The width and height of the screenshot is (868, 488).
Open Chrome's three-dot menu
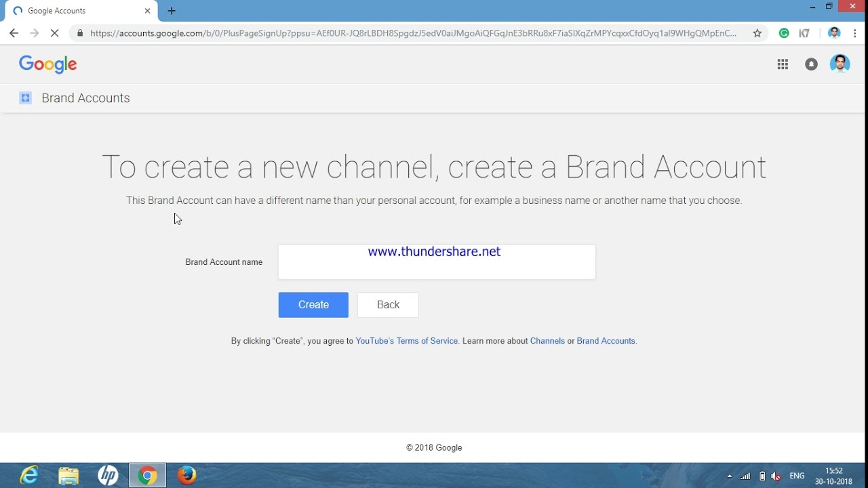click(855, 33)
